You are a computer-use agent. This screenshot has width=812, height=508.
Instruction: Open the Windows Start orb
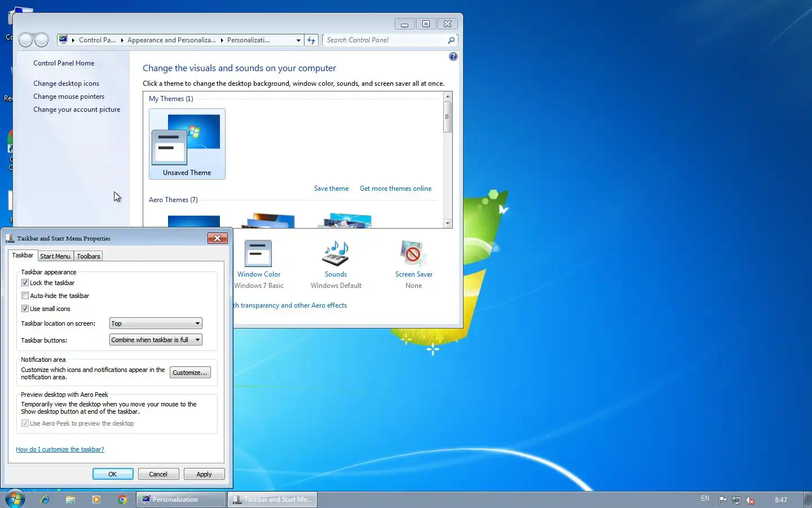pos(15,499)
